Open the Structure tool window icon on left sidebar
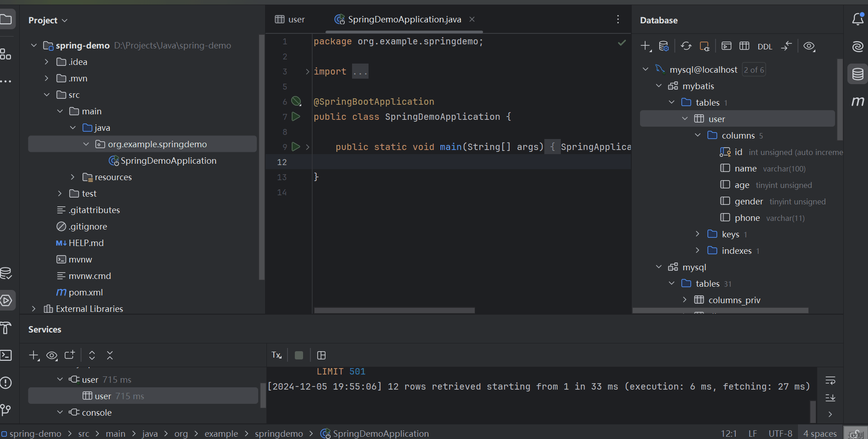 (x=6, y=54)
